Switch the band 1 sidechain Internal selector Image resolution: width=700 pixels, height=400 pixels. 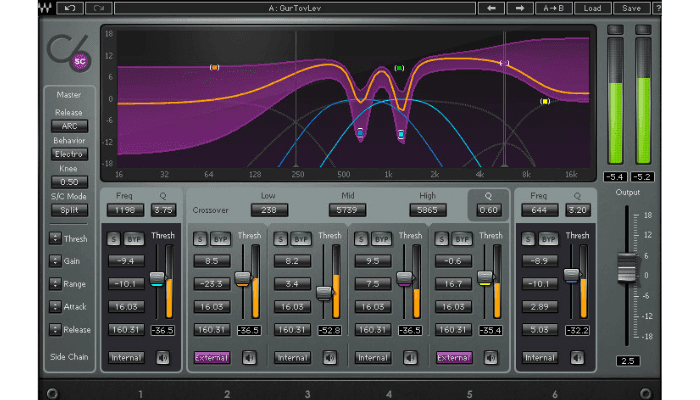coord(126,358)
